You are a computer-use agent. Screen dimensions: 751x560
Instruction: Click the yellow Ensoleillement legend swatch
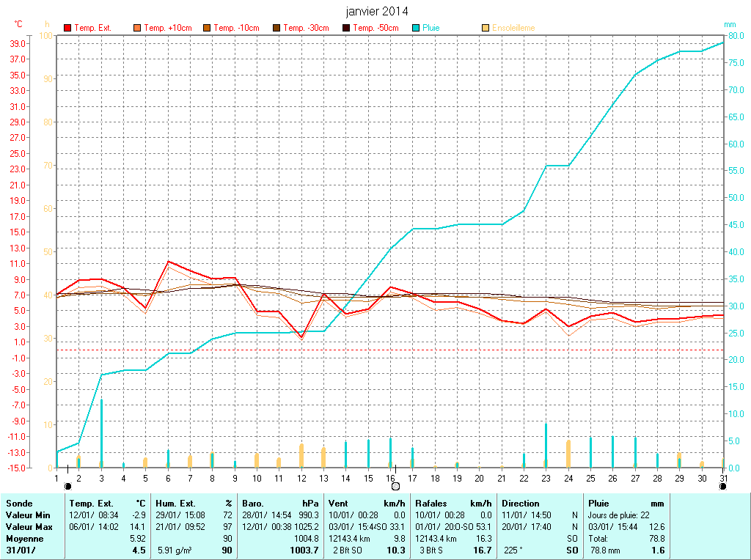pyautogui.click(x=486, y=28)
